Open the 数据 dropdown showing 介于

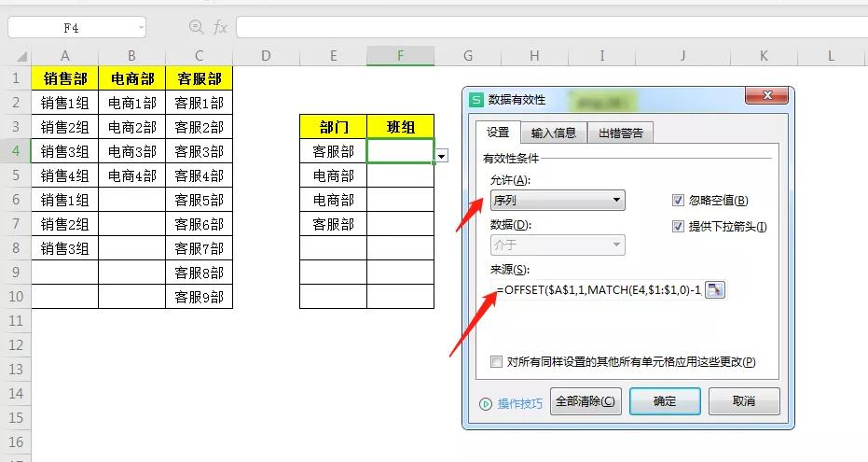558,245
